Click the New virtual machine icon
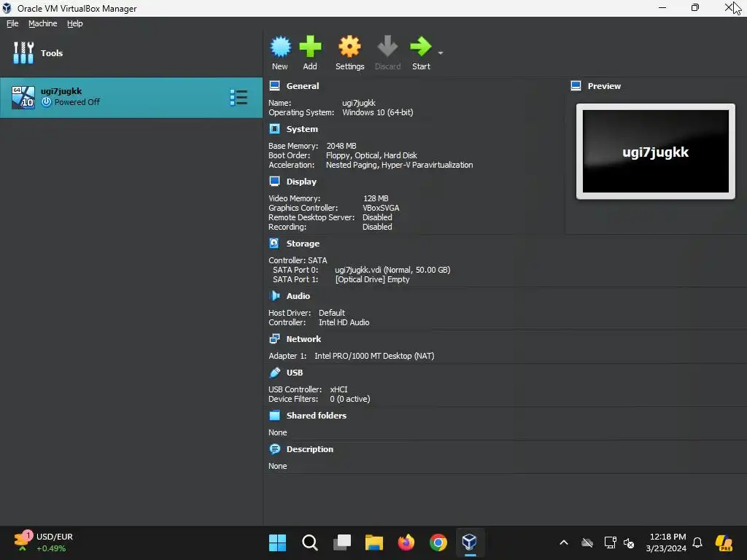Image resolution: width=747 pixels, height=560 pixels. pos(280,47)
